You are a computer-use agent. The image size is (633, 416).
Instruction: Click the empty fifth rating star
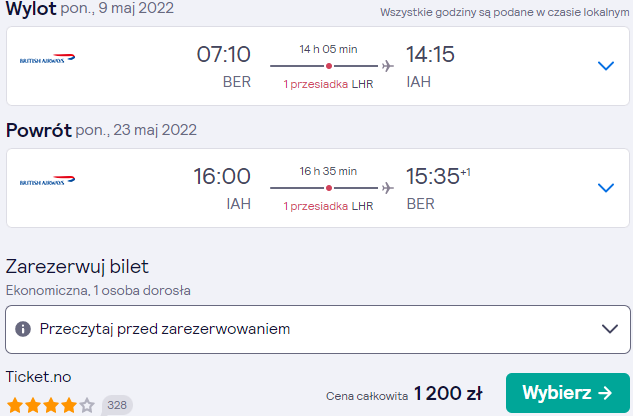coord(87,405)
